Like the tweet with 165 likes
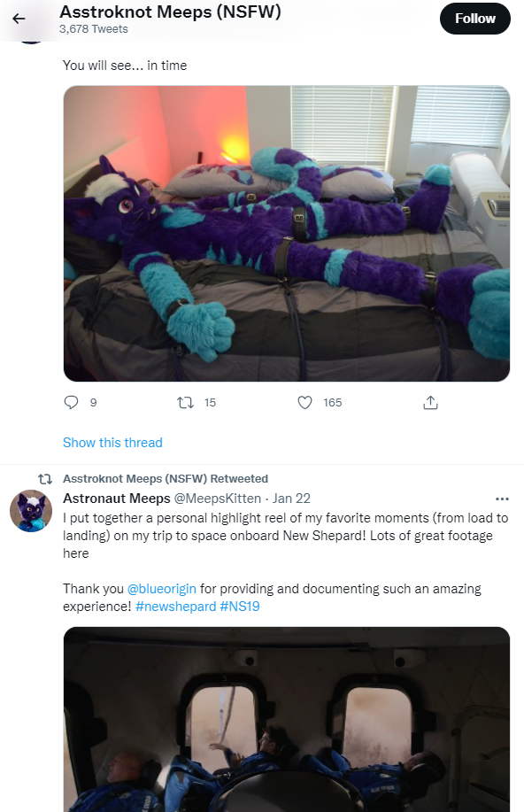Image resolution: width=524 pixels, height=812 pixels. [x=305, y=402]
